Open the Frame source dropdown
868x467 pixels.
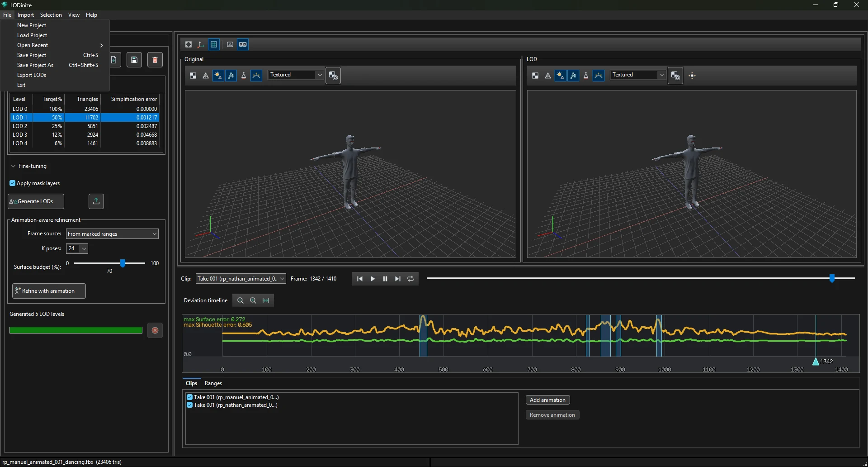pyautogui.click(x=112, y=234)
